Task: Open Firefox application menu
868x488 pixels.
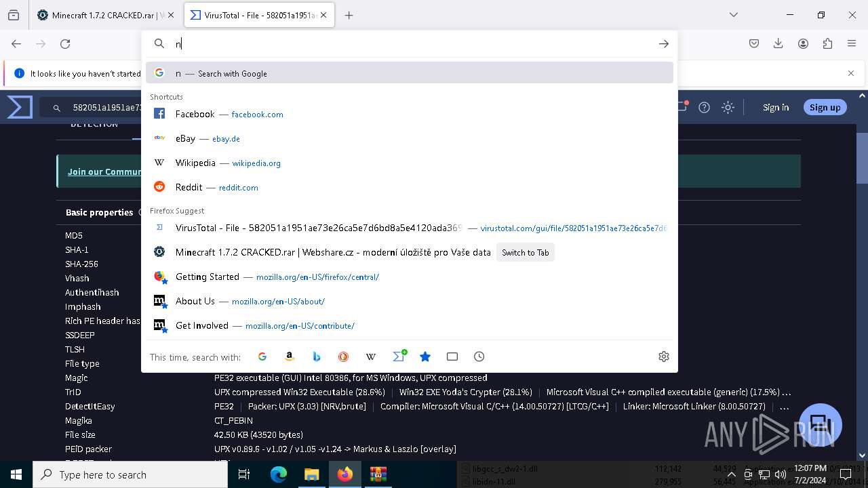Action: (852, 43)
